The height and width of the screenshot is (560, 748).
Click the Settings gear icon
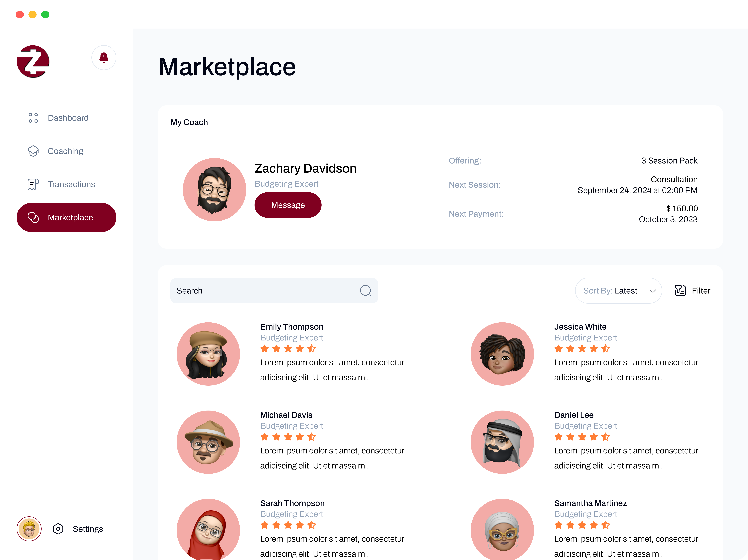point(58,529)
